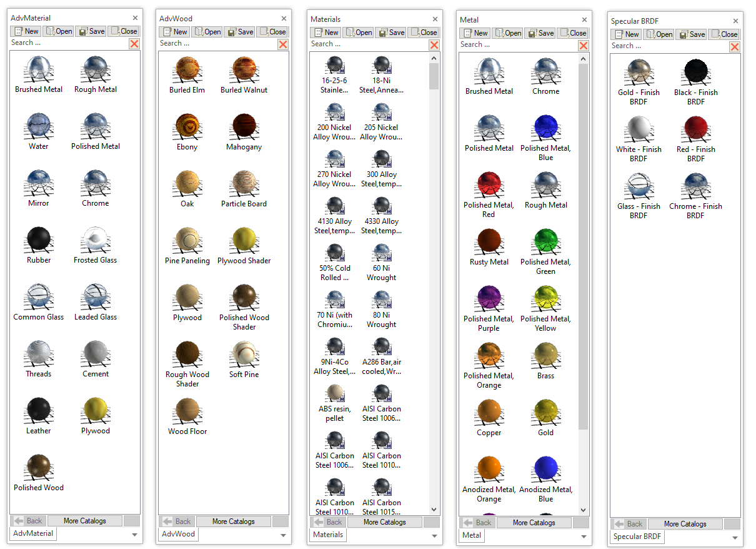Image resolution: width=756 pixels, height=549 pixels.
Task: Select the Cement material
Action: point(96,359)
